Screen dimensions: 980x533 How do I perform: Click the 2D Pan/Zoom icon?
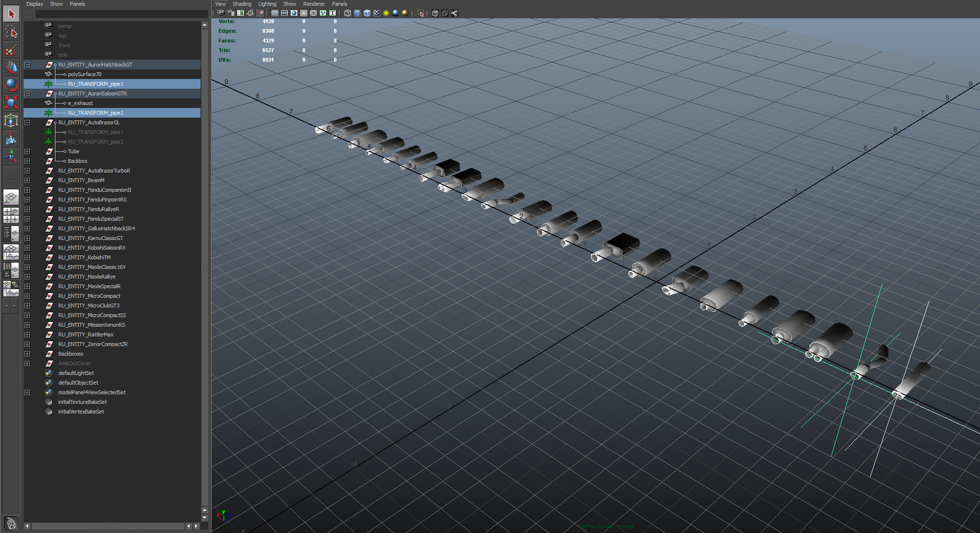coord(260,13)
